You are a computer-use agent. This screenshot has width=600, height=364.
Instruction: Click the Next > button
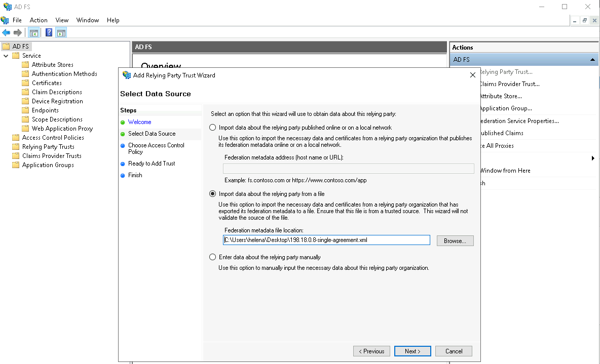pyautogui.click(x=413, y=351)
